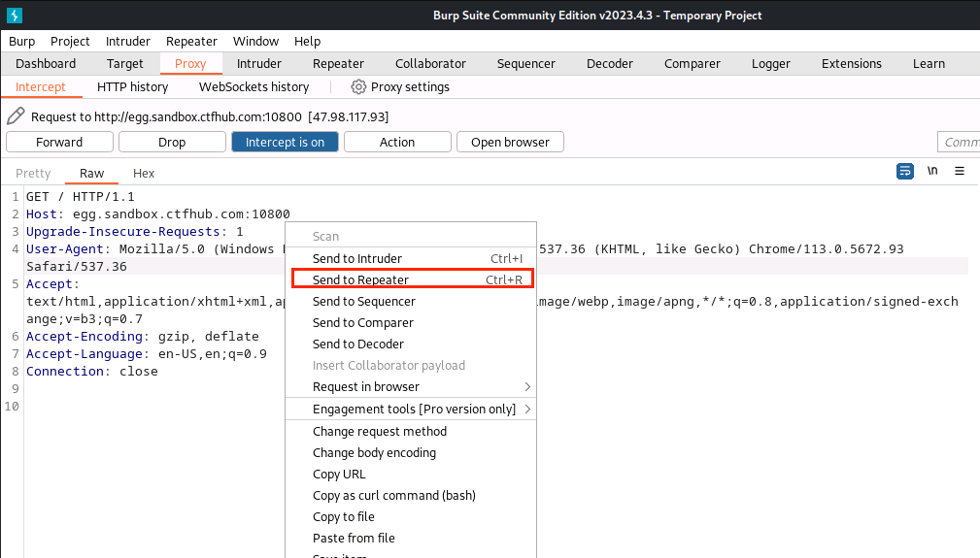Choose Send to Sequencer
Image resolution: width=980 pixels, height=558 pixels.
[411, 302]
